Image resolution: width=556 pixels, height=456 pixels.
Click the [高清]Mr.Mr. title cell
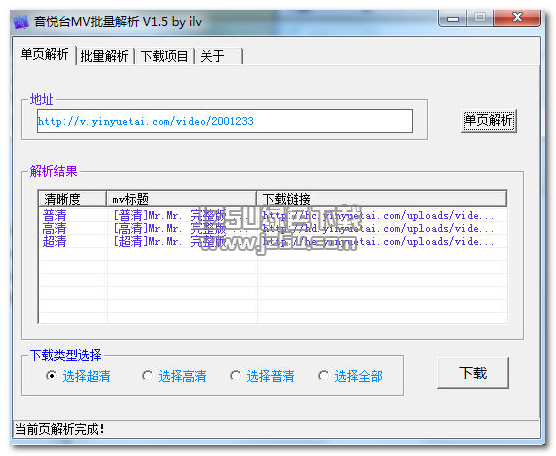[182, 228]
